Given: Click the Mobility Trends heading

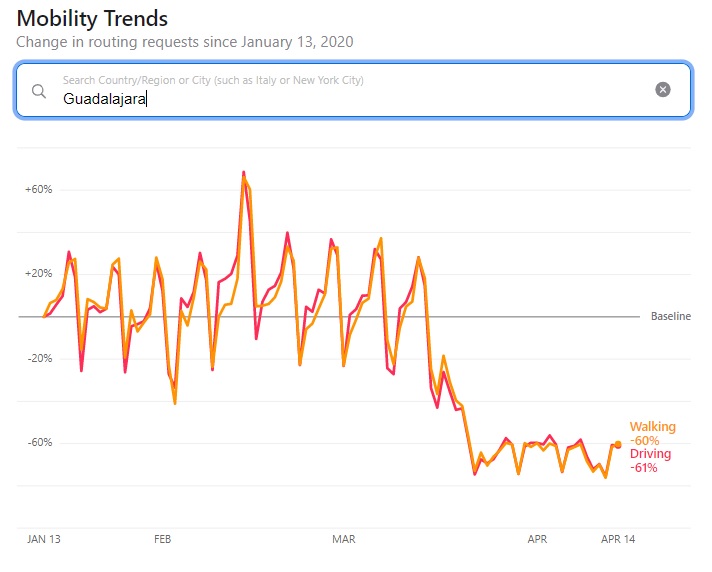Looking at the screenshot, I should tap(92, 19).
